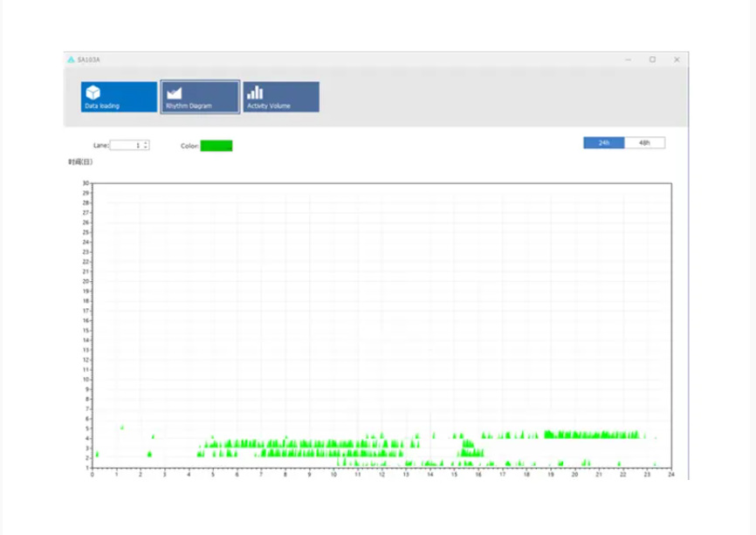Click the Data loading cube icon
Image resolution: width=756 pixels, height=535 pixels.
(x=93, y=92)
